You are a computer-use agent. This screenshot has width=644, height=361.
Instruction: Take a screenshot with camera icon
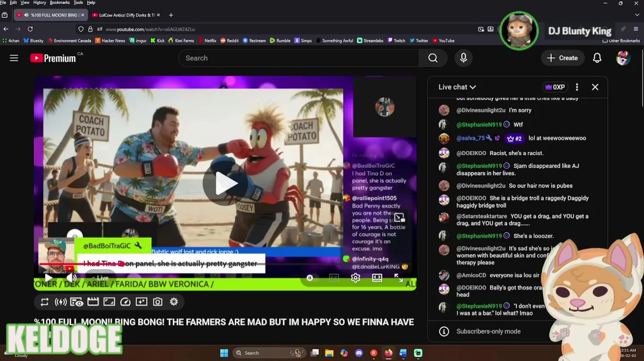[158, 302]
